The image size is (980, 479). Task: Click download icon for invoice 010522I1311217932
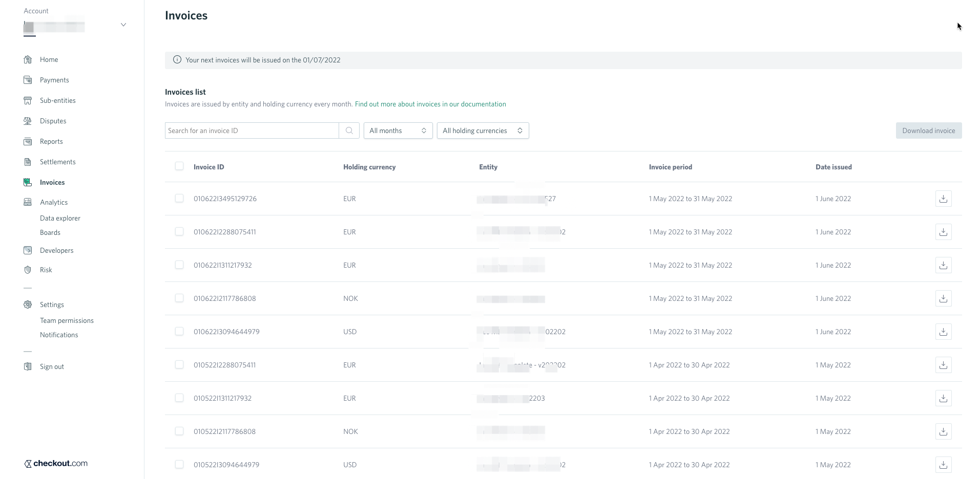[x=943, y=398]
